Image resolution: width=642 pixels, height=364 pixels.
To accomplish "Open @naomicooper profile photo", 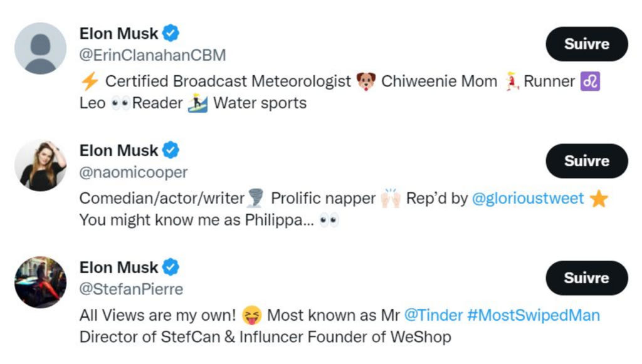I will (40, 165).
